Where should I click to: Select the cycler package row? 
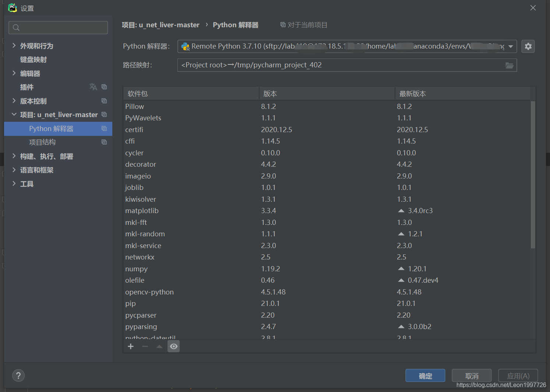point(327,153)
